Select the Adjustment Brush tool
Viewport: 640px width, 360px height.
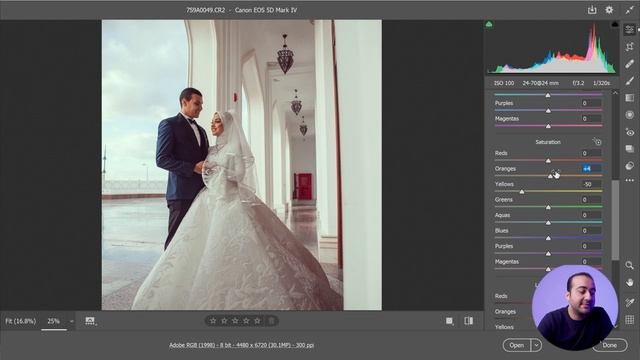point(629,81)
